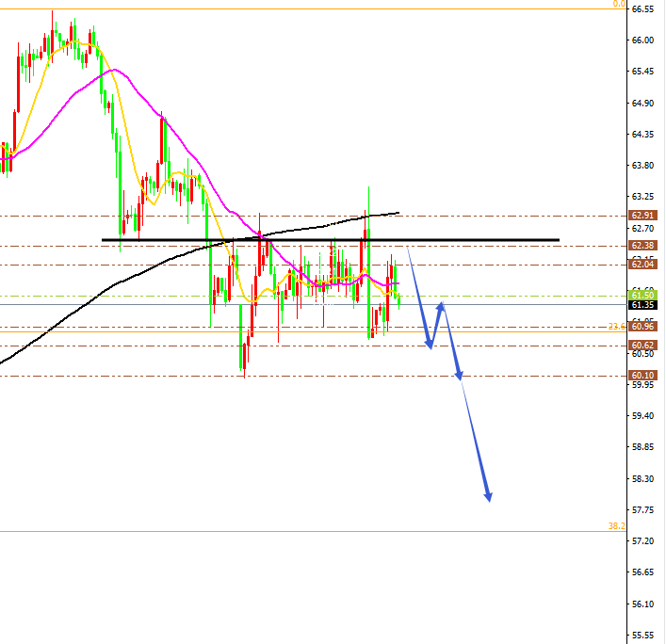
Task: Click the 62.91 brown price label
Action: click(x=642, y=216)
